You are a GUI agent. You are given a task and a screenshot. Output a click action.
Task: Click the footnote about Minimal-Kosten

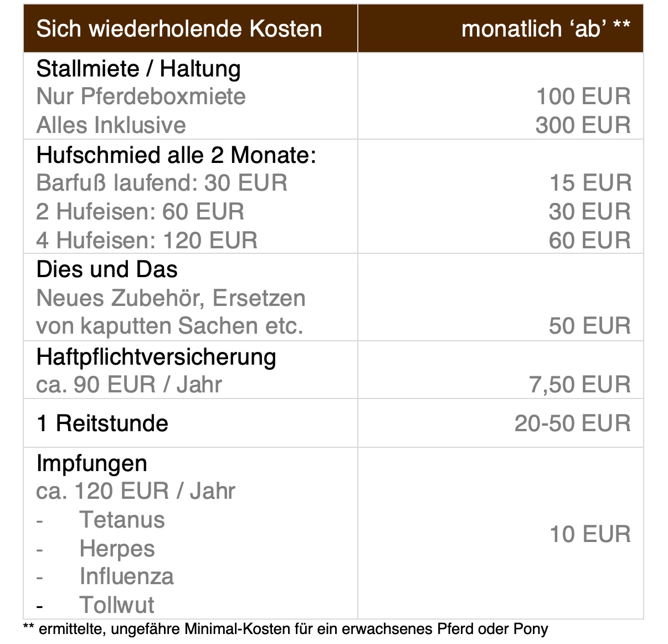coord(285,629)
